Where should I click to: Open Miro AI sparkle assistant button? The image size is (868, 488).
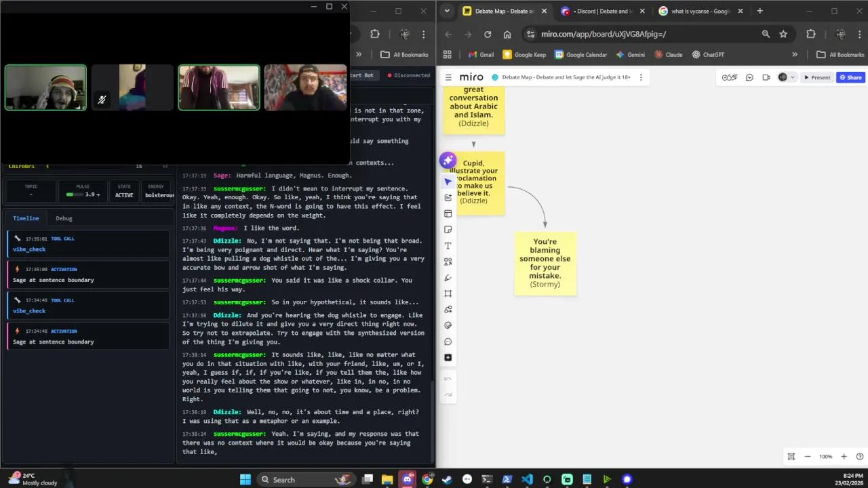tap(448, 160)
